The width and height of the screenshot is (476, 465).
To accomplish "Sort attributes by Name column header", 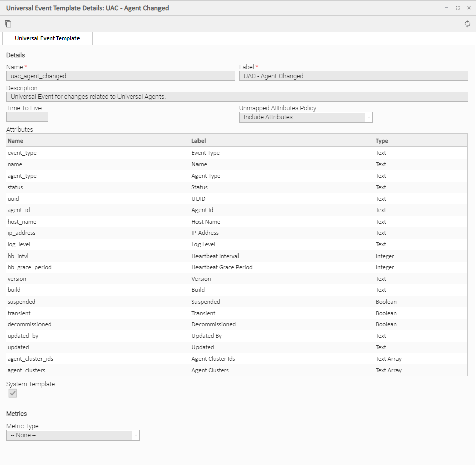I will click(16, 141).
